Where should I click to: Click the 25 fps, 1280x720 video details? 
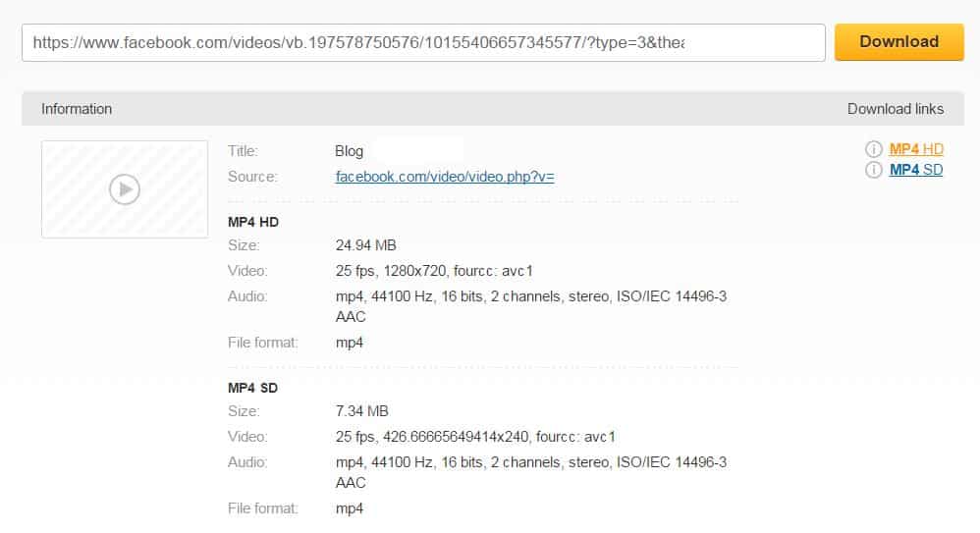coord(434,271)
